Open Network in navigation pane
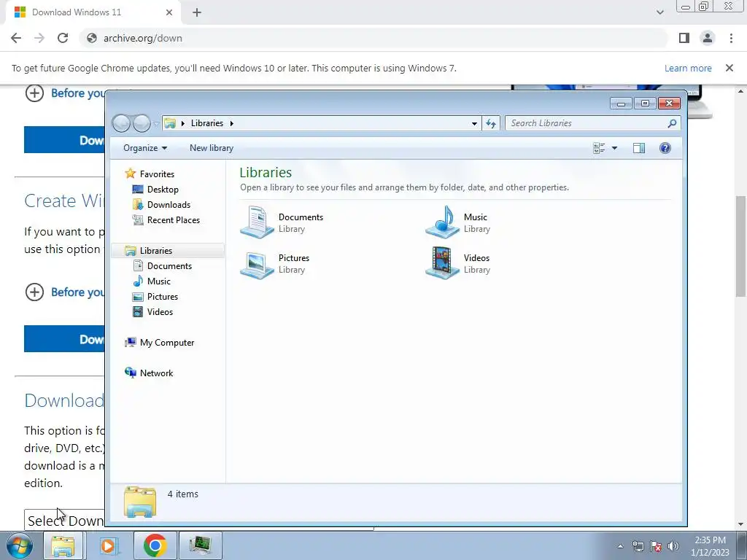The image size is (747, 560). 156,373
